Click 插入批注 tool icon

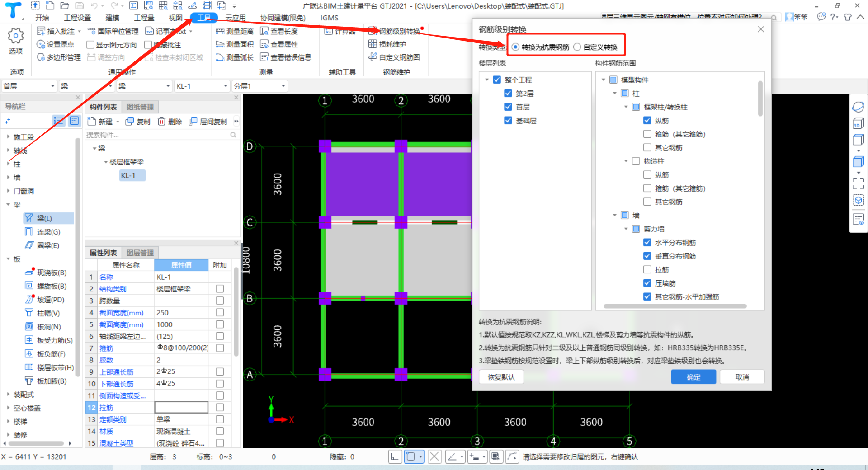click(x=41, y=31)
